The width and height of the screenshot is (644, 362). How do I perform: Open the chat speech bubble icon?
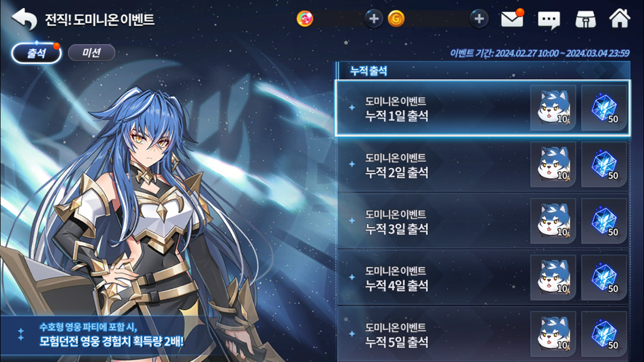(x=549, y=19)
